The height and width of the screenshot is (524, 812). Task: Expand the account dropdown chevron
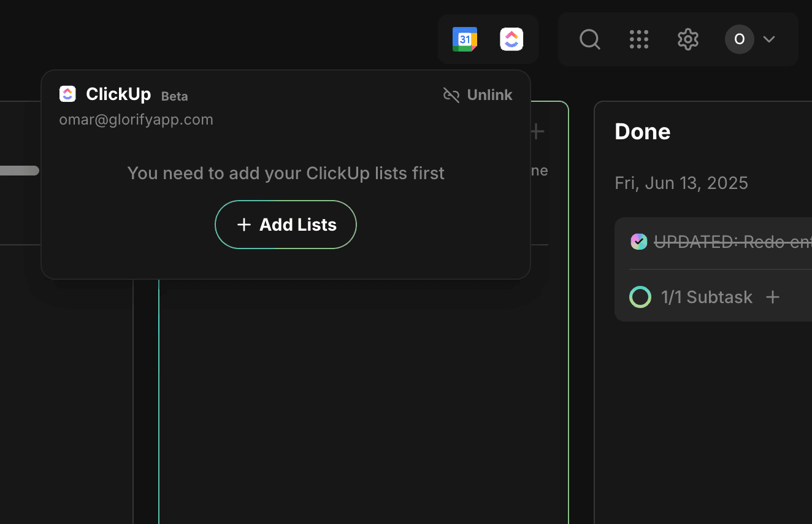(x=769, y=39)
